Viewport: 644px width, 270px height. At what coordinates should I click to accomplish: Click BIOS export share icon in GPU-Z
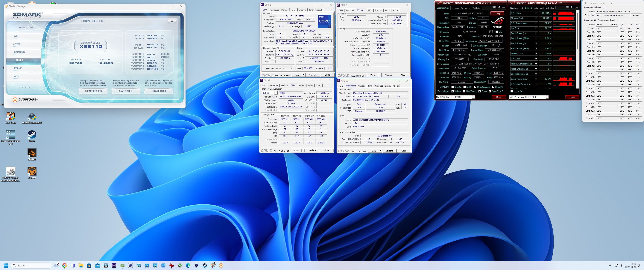(491, 32)
